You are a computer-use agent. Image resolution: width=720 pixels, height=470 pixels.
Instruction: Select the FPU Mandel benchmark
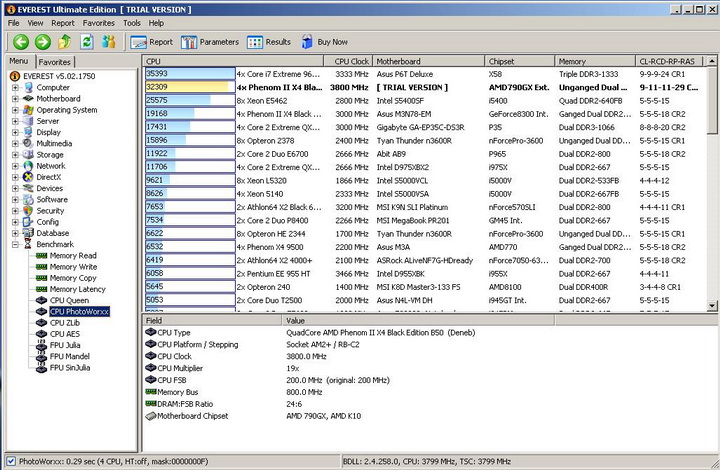[x=69, y=357]
